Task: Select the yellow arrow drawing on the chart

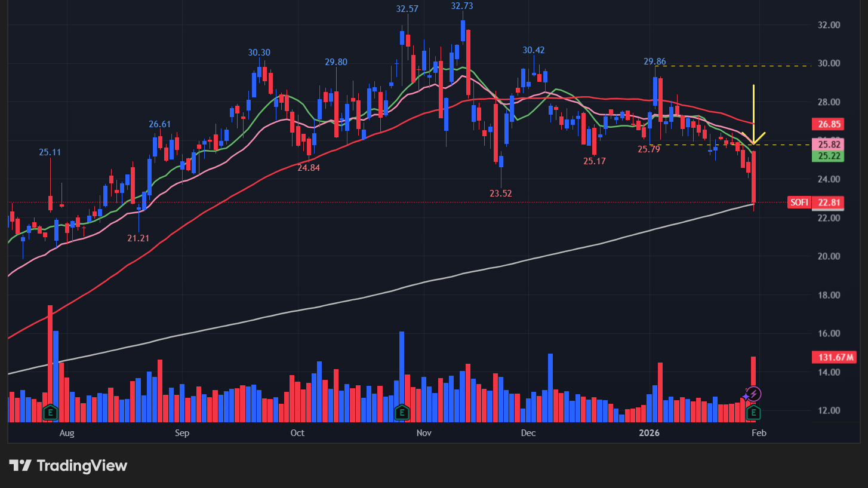Action: 754,113
